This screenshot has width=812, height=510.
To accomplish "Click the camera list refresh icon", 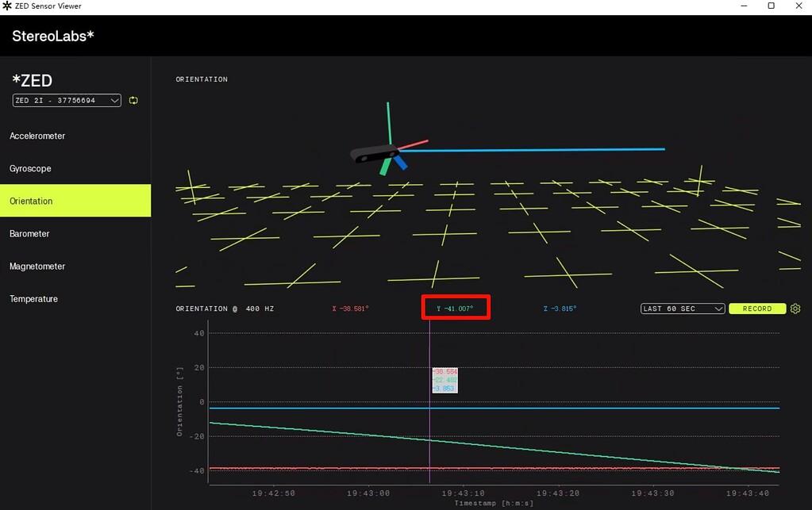I will 133,101.
